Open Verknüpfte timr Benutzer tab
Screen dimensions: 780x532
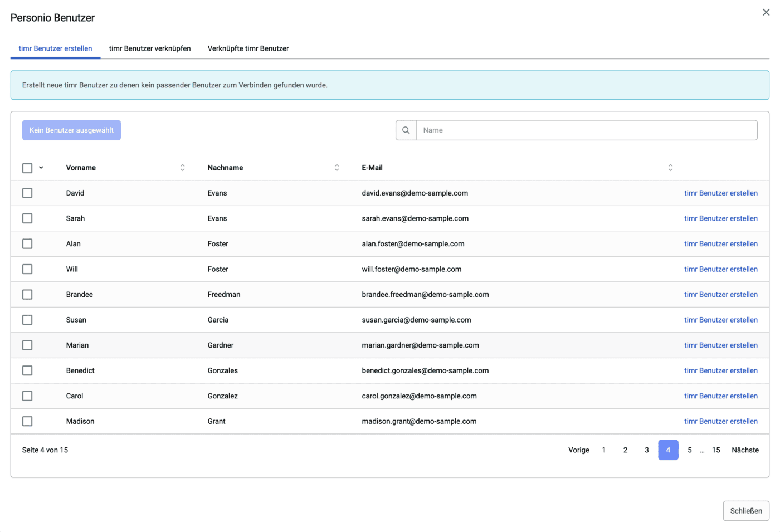point(248,48)
